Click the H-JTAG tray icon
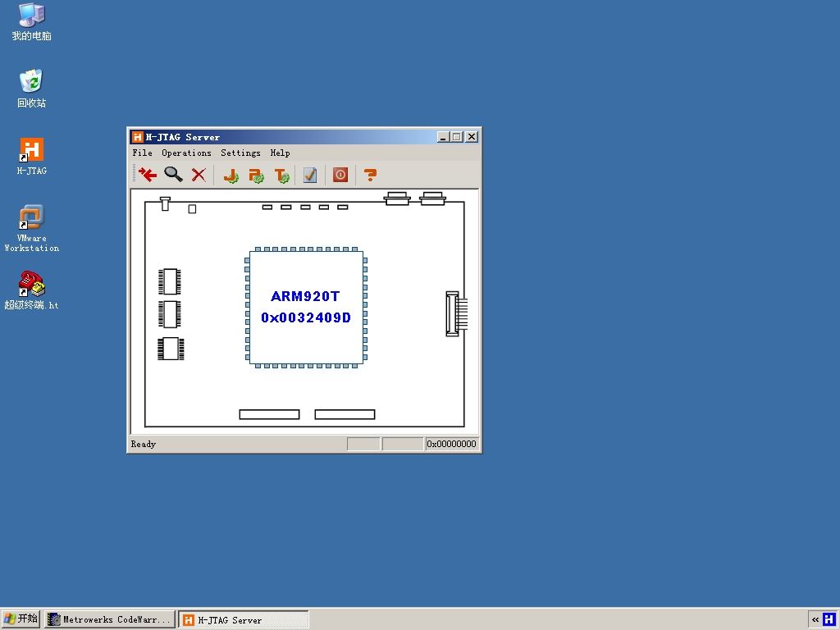This screenshot has height=630, width=840. point(829,619)
